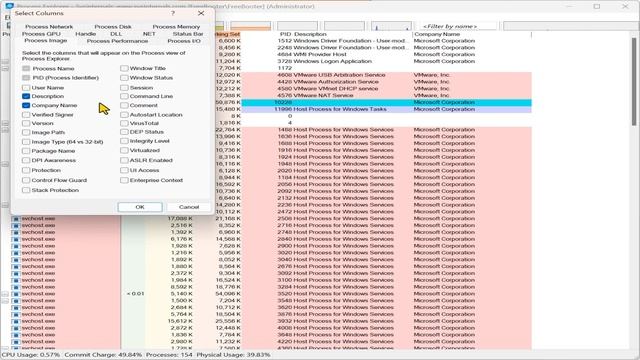Click the Processes: 154 status bar entry
This screenshot has height=360, width=640.
(x=169, y=355)
